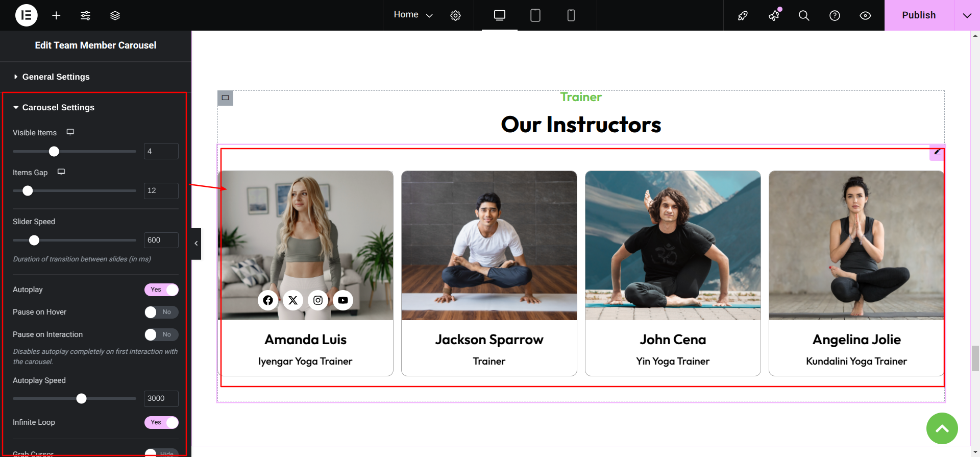
Task: Preview changes with eye icon
Action: [x=865, y=15]
